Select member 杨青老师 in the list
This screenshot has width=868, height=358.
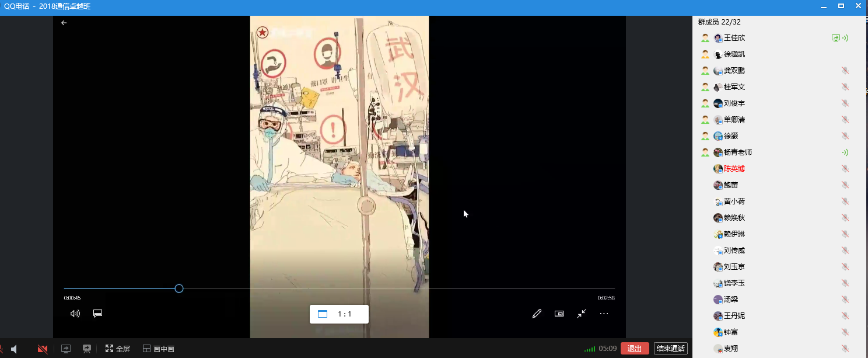737,152
